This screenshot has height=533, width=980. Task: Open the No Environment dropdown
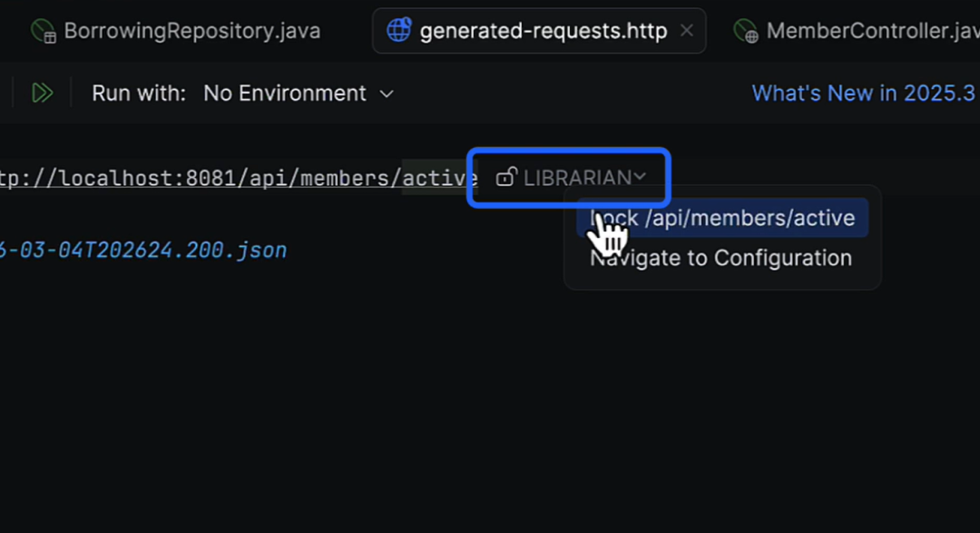[285, 94]
